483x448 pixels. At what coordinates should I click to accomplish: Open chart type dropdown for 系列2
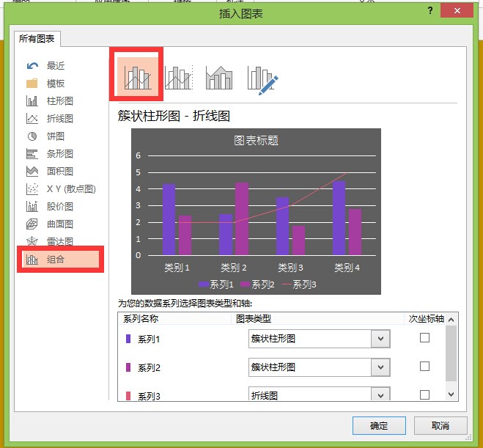(x=380, y=367)
